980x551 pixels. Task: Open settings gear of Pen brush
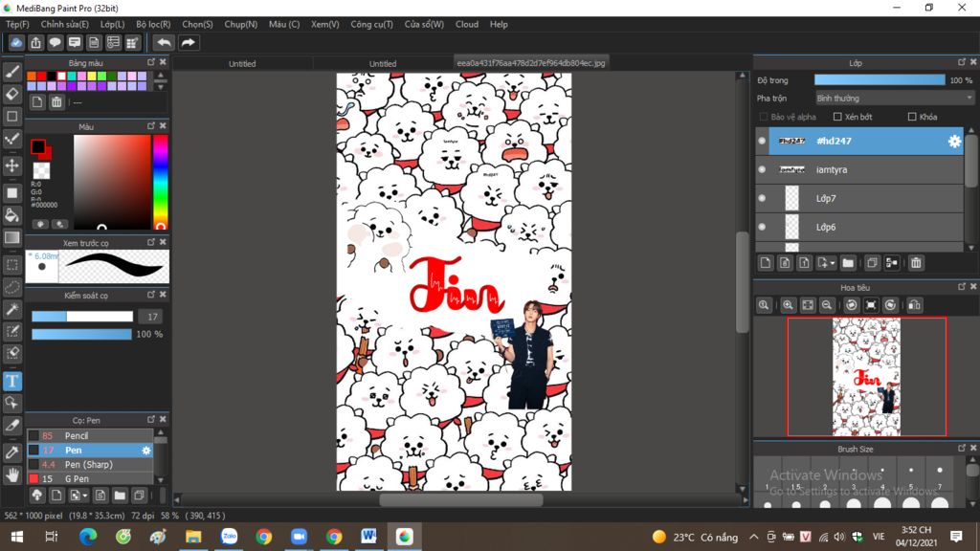(146, 451)
